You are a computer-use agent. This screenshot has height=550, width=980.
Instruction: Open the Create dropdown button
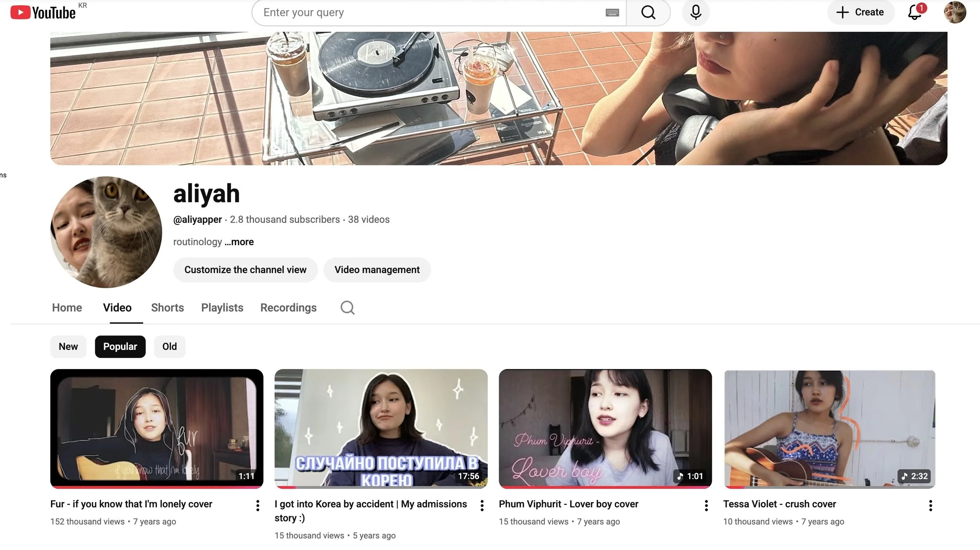point(860,13)
